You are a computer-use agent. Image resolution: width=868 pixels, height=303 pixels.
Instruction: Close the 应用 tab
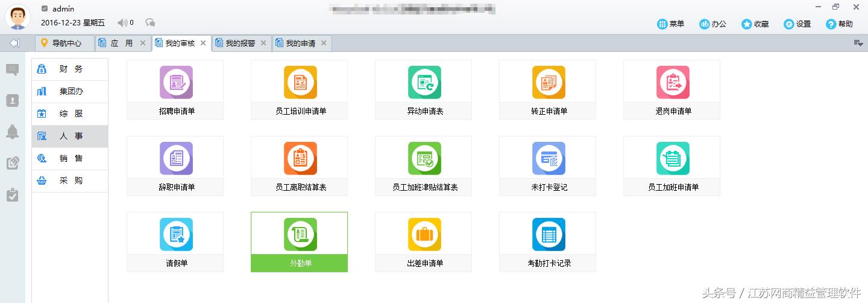pyautogui.click(x=143, y=43)
